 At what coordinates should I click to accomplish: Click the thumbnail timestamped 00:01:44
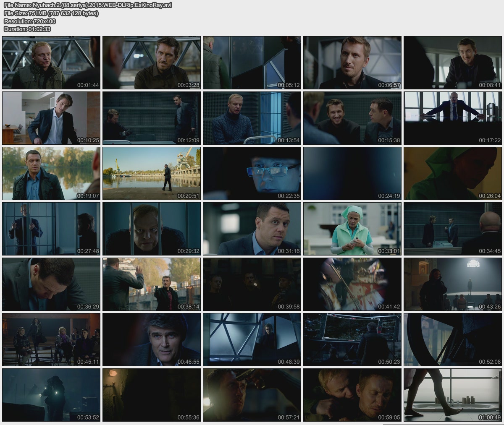(51, 63)
